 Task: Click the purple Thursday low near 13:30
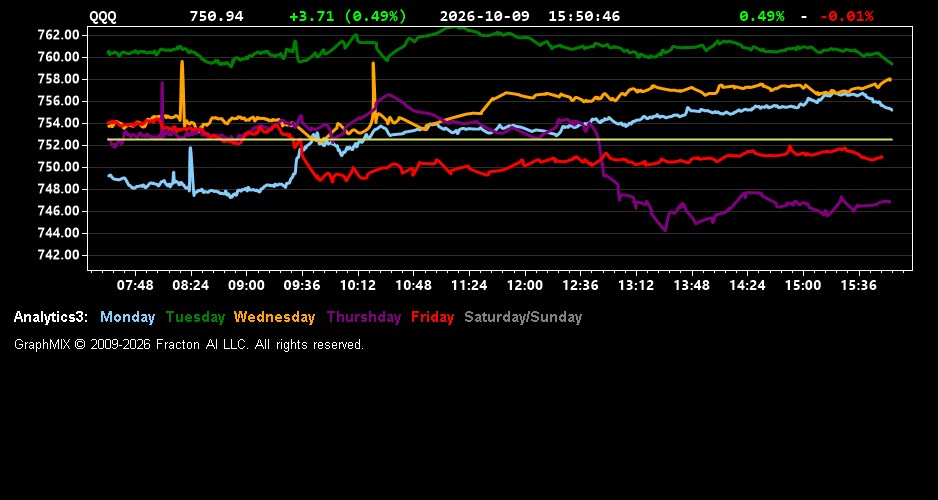tap(665, 229)
